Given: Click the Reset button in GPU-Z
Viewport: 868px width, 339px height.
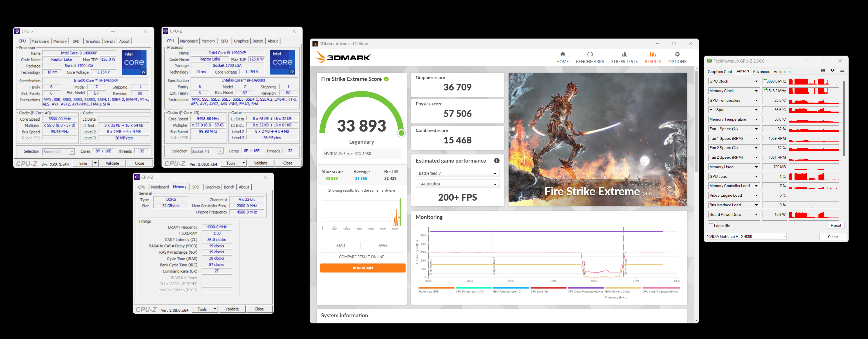Looking at the screenshot, I should (836, 226).
